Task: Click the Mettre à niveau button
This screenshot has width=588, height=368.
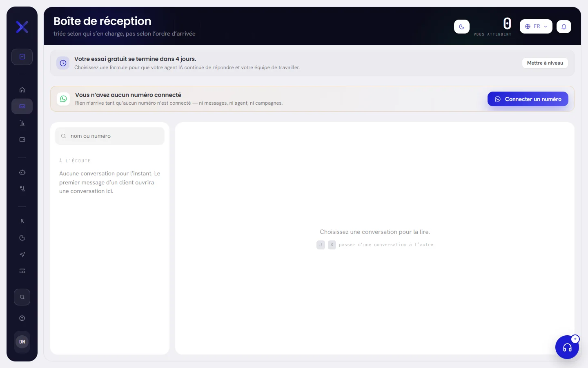Action: pos(545,63)
